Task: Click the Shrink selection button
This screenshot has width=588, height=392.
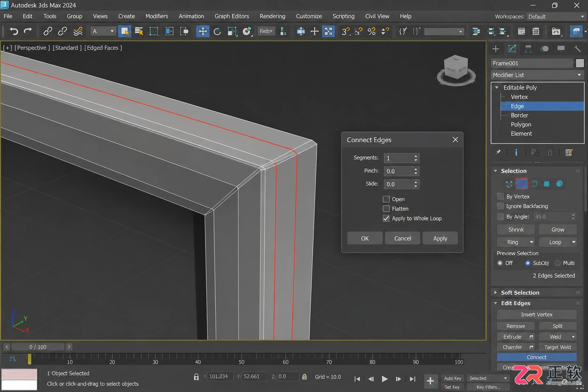Action: tap(516, 230)
